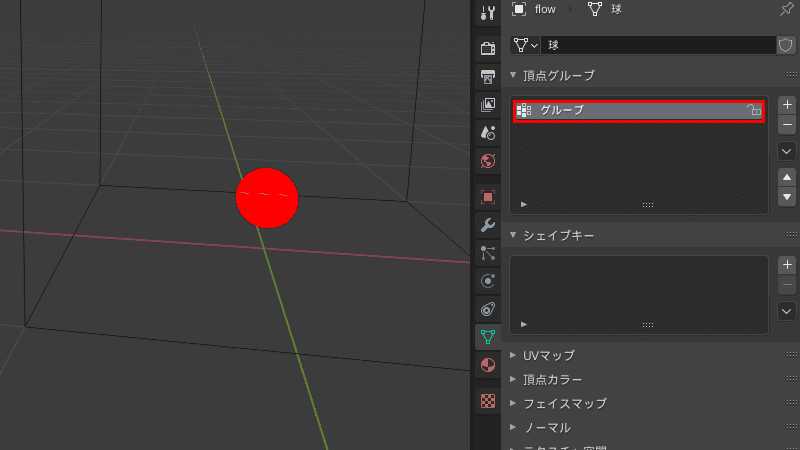Click the mesh data icon in breadcrumb

pos(594,9)
